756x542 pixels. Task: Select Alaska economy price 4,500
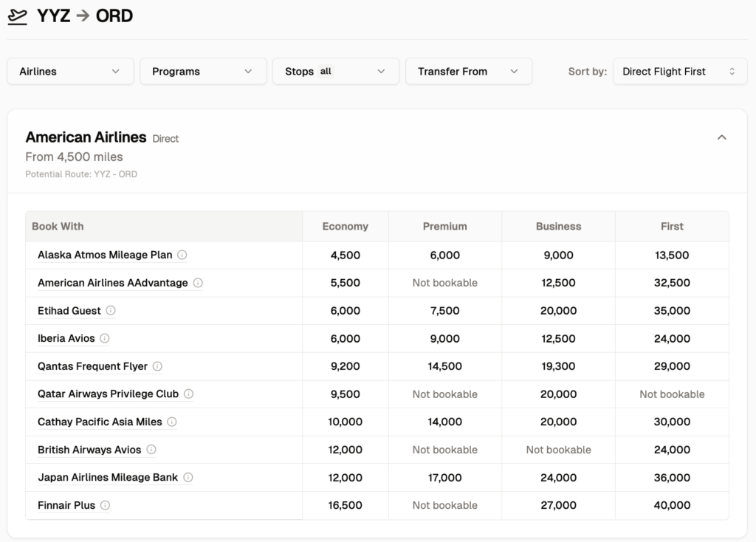[x=346, y=255]
